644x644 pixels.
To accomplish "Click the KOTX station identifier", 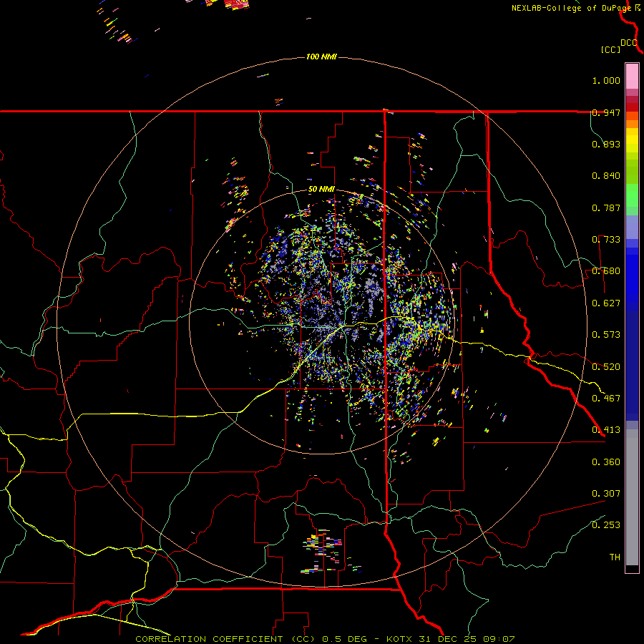I will [x=401, y=639].
